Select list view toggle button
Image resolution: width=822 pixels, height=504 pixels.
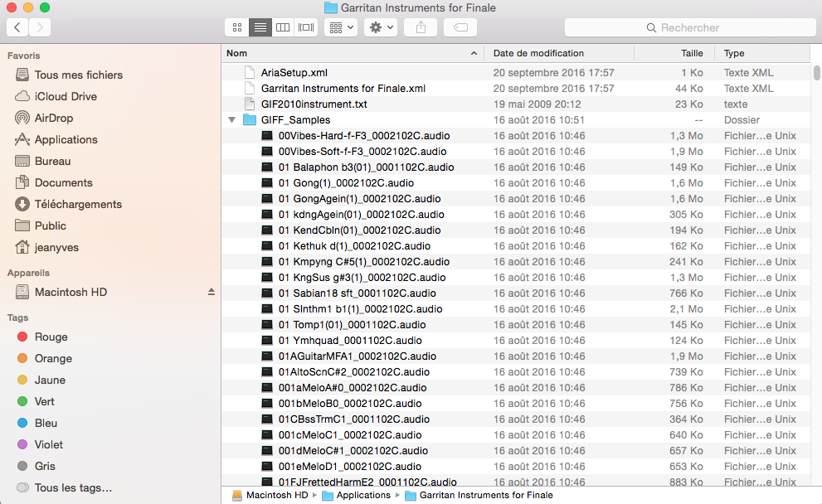coord(260,27)
